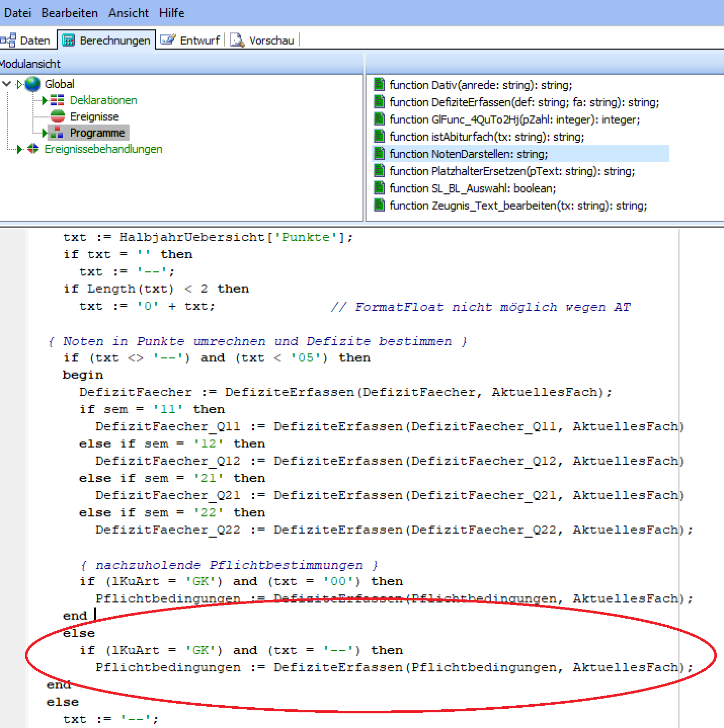Select function GlFunc_4QuTo2Hj in list
The image size is (724, 728).
514,119
